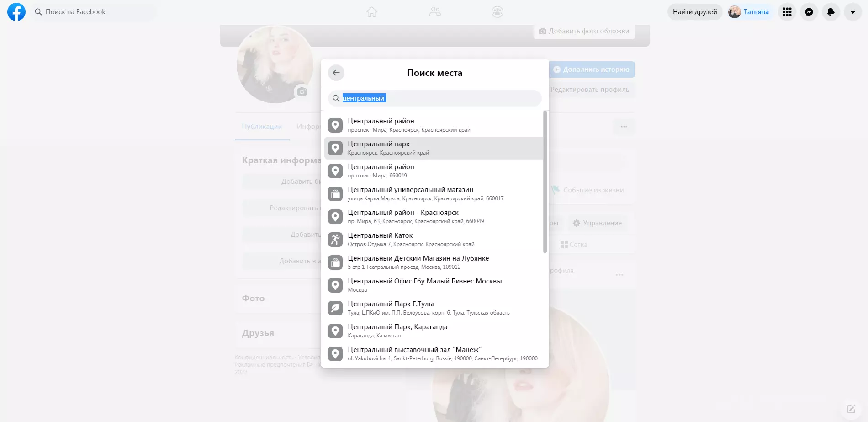Click pin icon beside Центральный выставочный зал
The height and width of the screenshot is (422, 868).
click(x=335, y=354)
